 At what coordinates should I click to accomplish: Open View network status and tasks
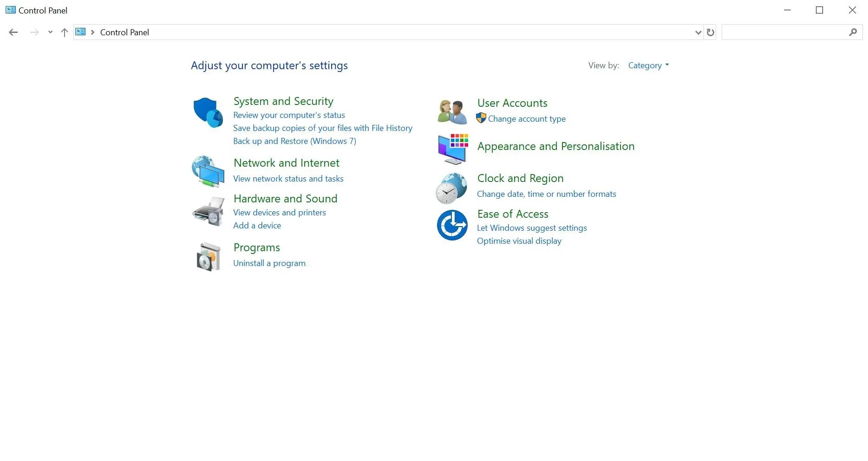pyautogui.click(x=288, y=179)
